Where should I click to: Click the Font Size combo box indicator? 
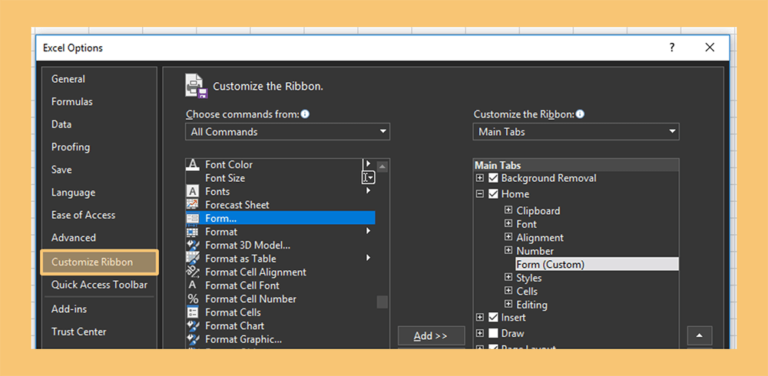point(368,178)
